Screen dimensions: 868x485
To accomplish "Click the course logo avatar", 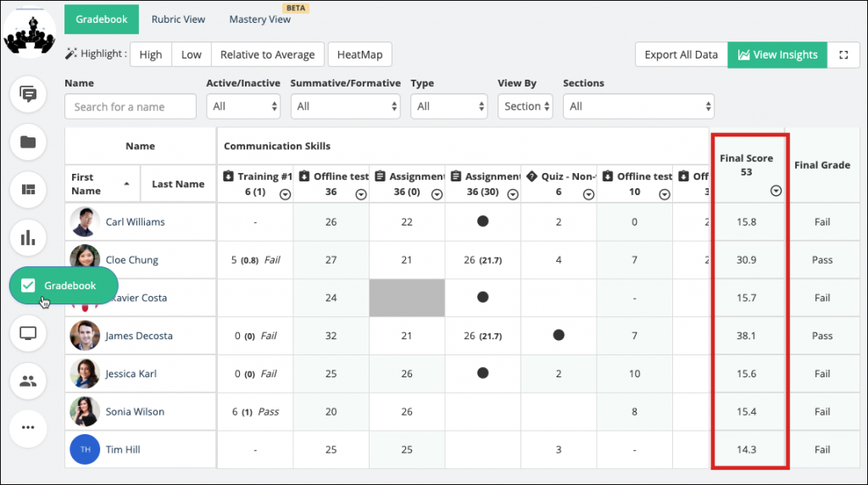I will coord(30,32).
